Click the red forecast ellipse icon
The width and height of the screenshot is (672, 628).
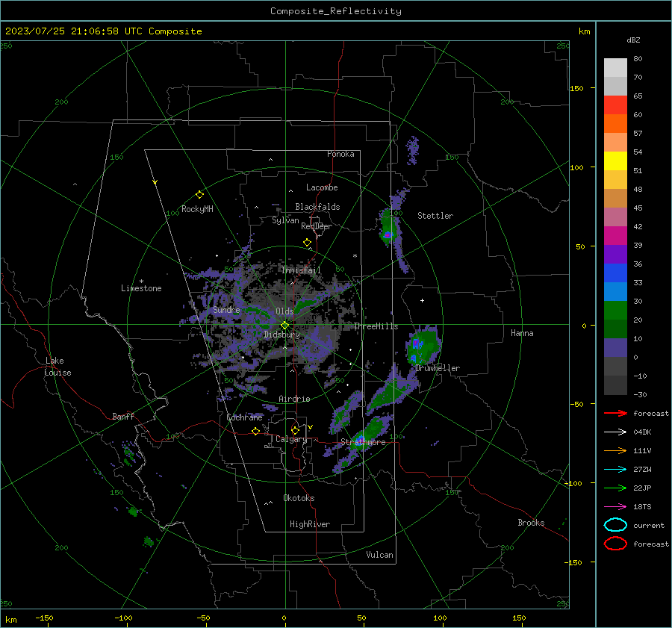click(615, 544)
